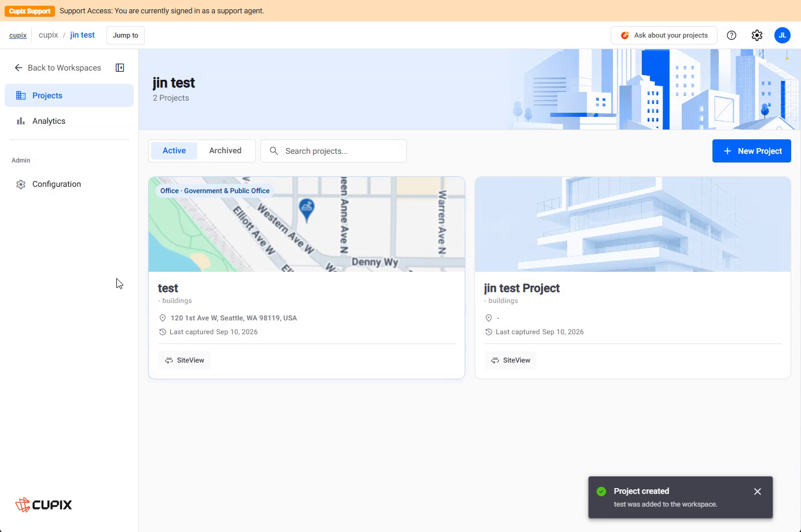Image resolution: width=801 pixels, height=532 pixels.
Task: Click Last captured date on jin test Project card
Action: click(539, 332)
